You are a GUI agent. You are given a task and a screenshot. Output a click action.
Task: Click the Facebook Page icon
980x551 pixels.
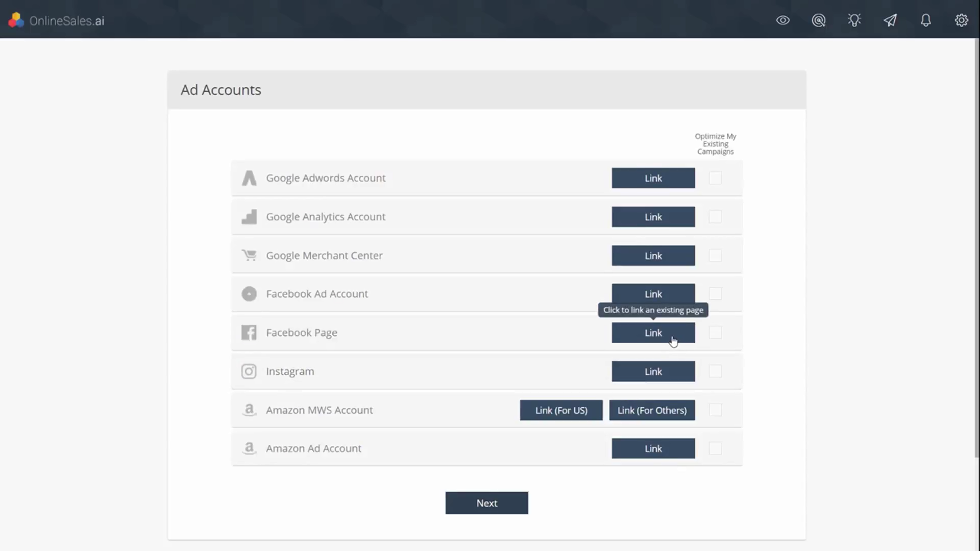pyautogui.click(x=249, y=333)
